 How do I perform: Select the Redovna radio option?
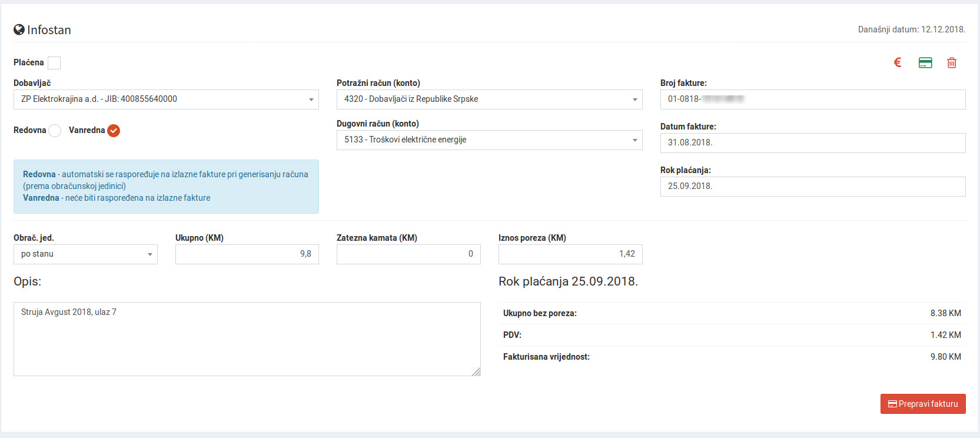[55, 131]
